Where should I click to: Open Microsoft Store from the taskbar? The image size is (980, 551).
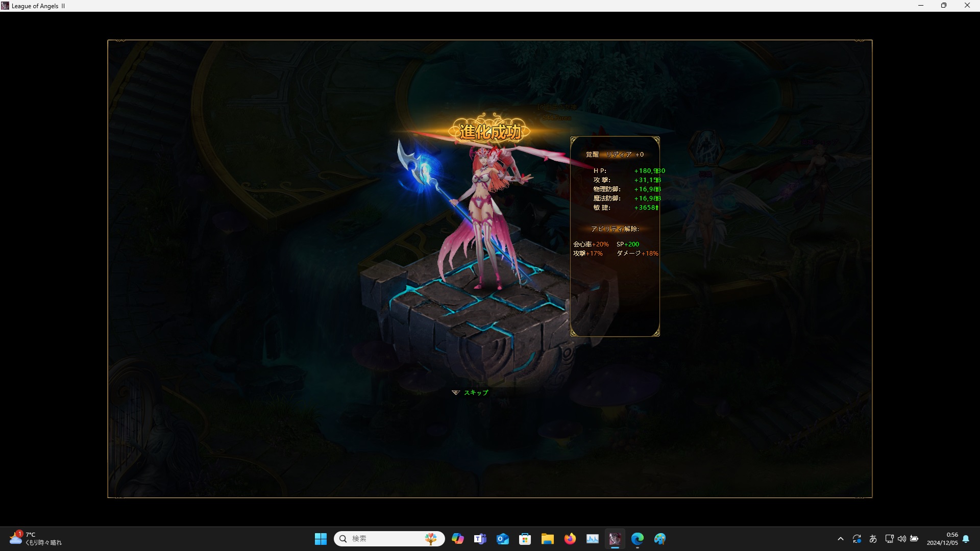(525, 539)
